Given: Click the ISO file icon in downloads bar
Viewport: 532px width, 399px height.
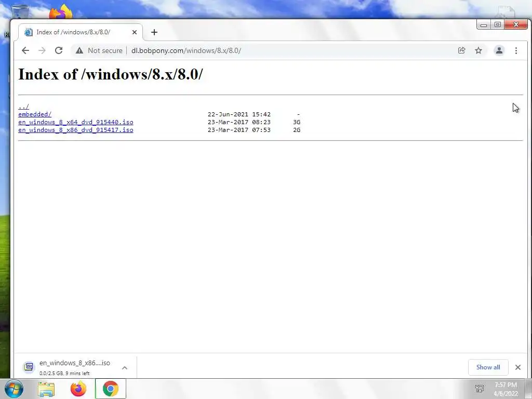Looking at the screenshot, I should 29,367.
